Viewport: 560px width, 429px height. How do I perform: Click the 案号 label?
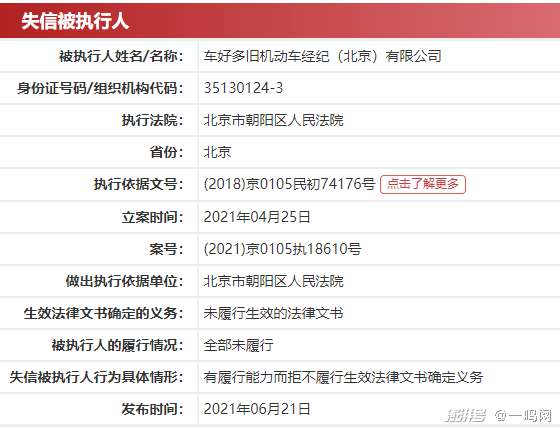point(166,249)
